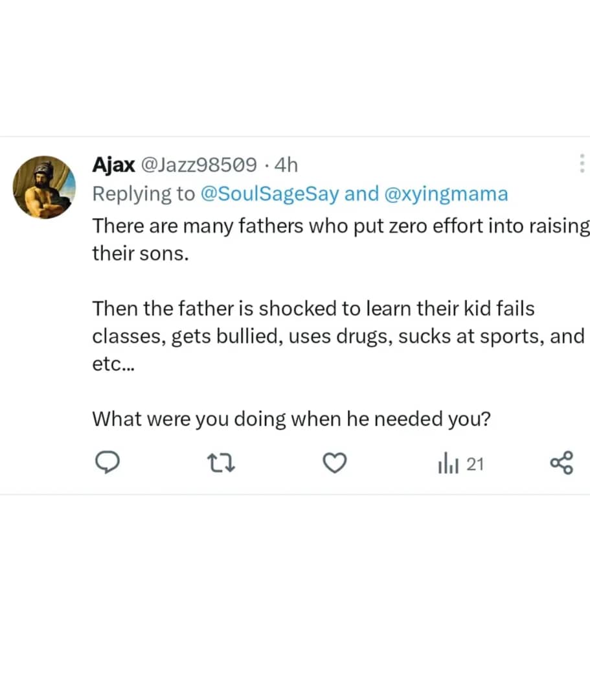Click the 4h timestamp of the tweet

(x=286, y=165)
